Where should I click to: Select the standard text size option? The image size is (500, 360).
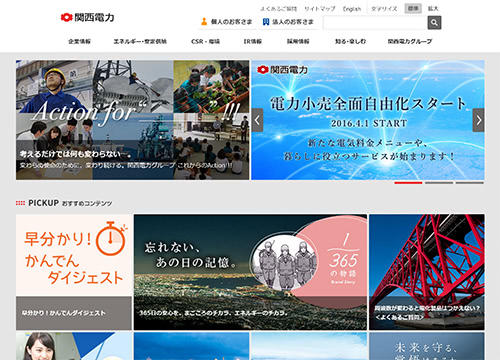point(413,9)
